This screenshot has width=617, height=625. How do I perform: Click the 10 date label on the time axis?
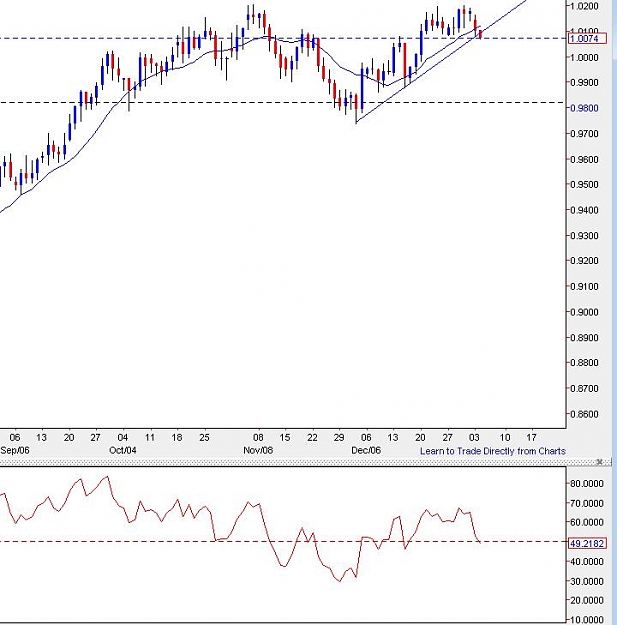pos(505,438)
